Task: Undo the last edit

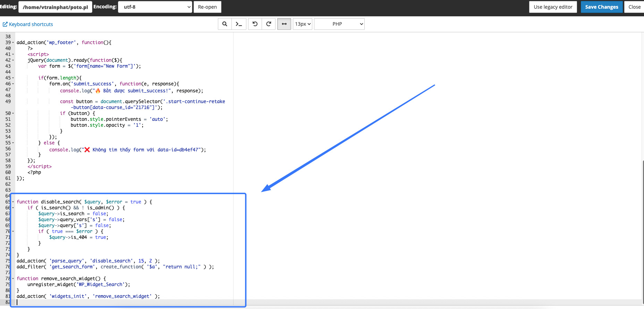Action: point(255,24)
